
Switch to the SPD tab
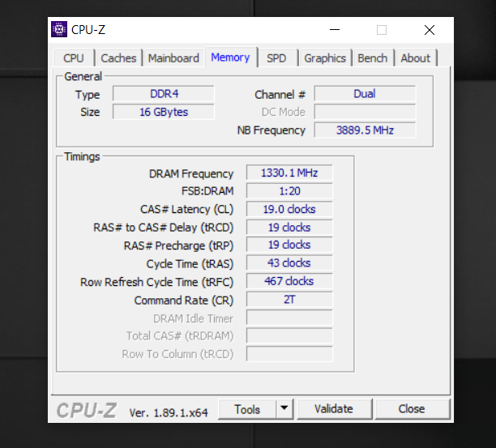(276, 58)
